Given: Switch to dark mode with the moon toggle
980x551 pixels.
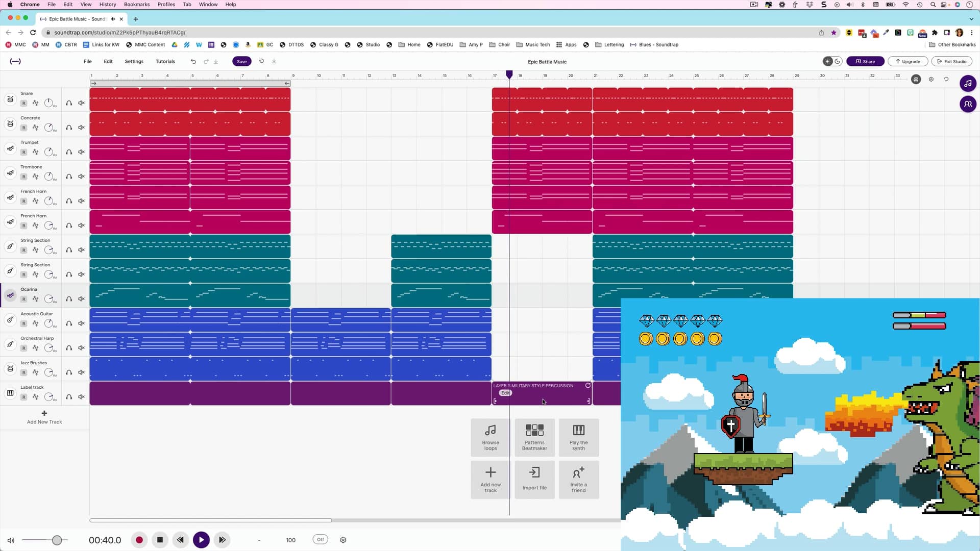Looking at the screenshot, I should click(838, 61).
